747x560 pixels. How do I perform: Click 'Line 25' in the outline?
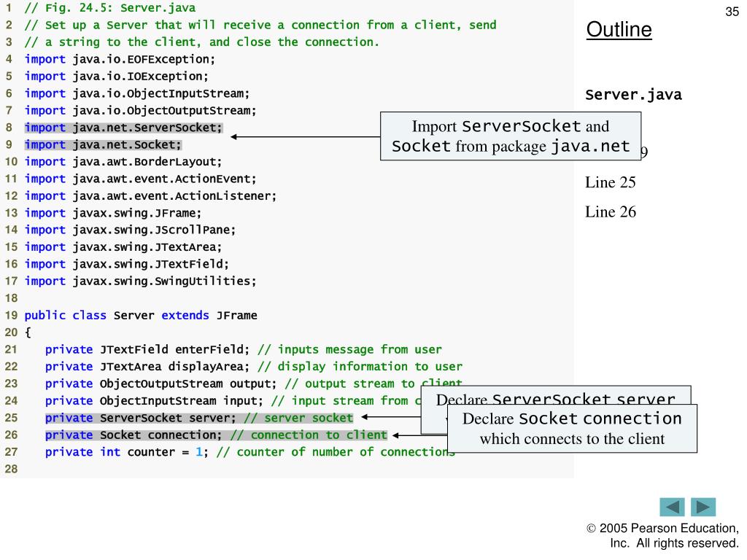pyautogui.click(x=611, y=182)
